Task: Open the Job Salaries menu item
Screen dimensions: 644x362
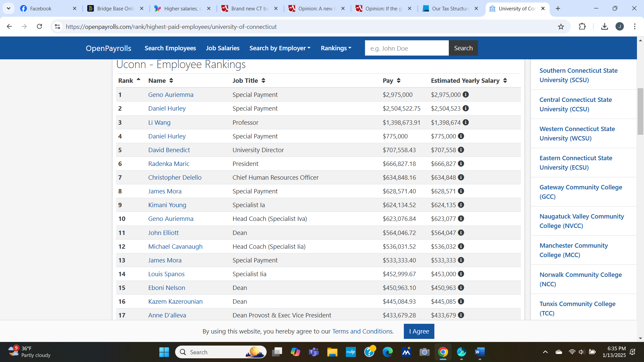Action: coord(222,48)
